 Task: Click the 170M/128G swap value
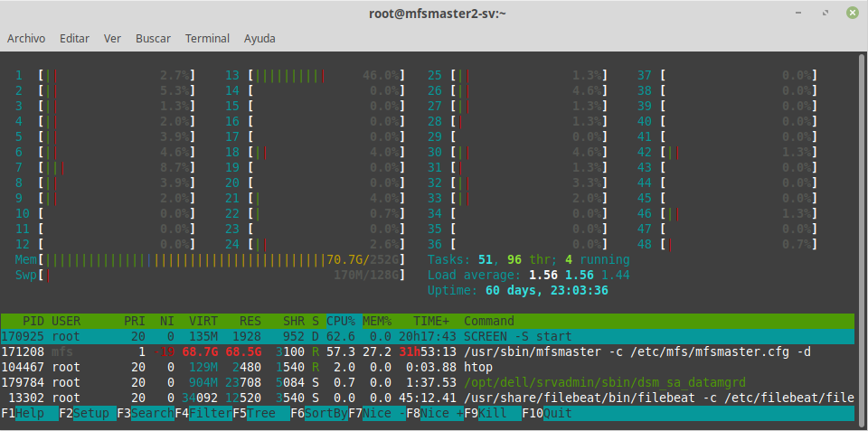(x=368, y=275)
